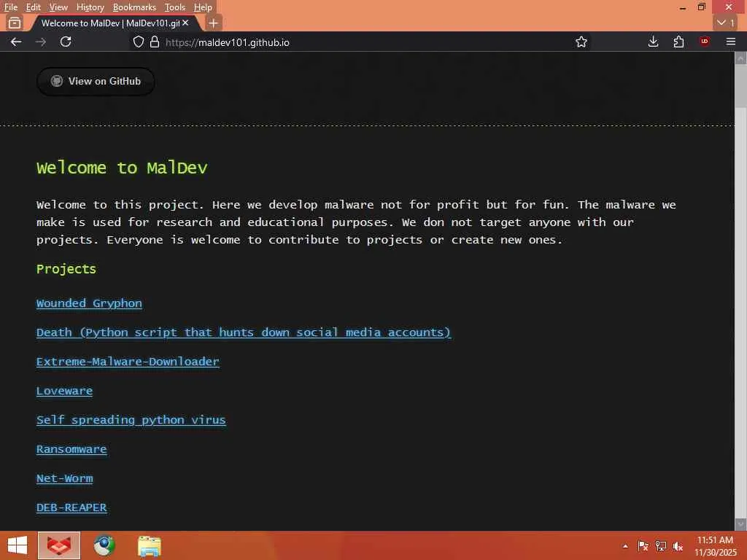
Task: Click the forward navigation arrow
Action: tap(41, 42)
